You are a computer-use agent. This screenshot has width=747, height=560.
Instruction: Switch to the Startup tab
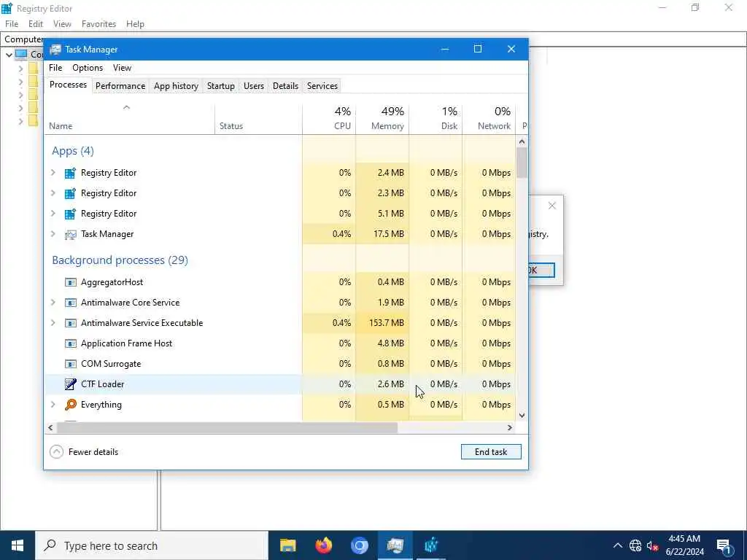[220, 86]
